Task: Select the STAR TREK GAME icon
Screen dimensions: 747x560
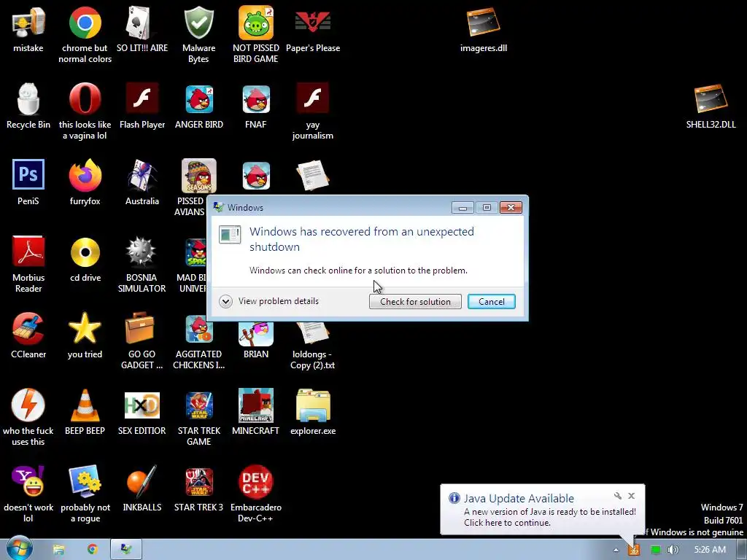Action: (198, 405)
